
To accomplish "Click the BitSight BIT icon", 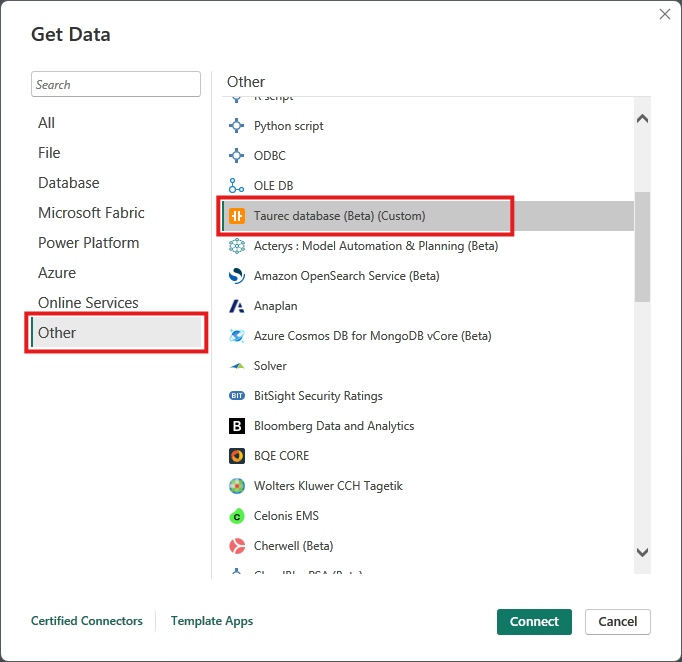I will (237, 396).
